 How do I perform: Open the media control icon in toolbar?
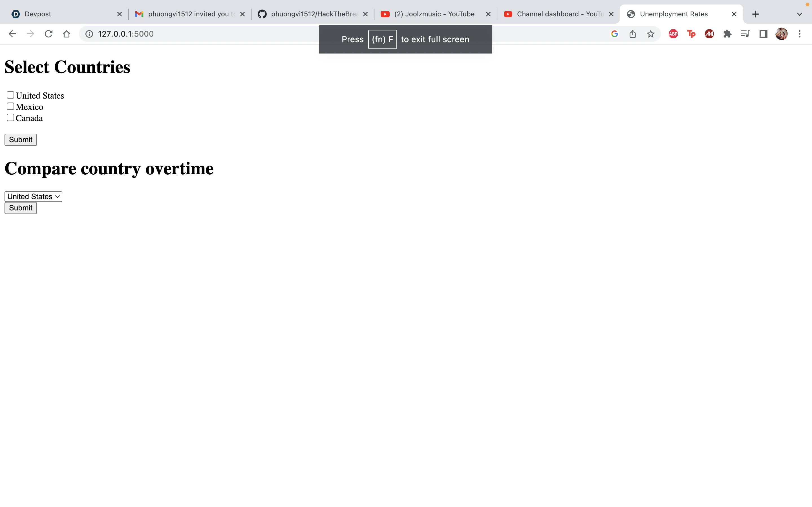(745, 34)
